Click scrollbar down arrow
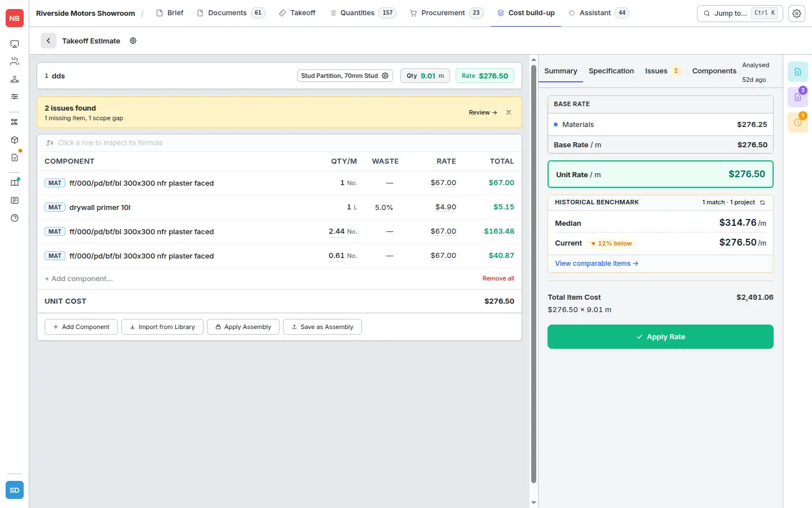 pos(533,502)
